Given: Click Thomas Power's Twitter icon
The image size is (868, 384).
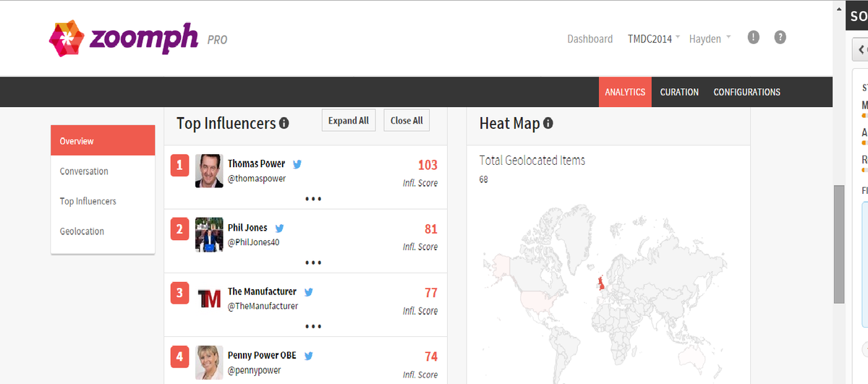Looking at the screenshot, I should point(297,164).
